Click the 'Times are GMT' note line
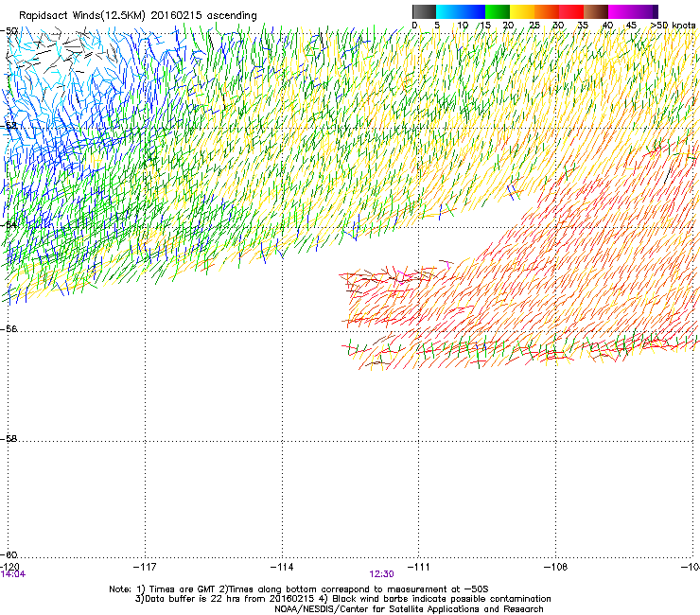Image resolution: width=700 pixels, height=615 pixels. [x=299, y=589]
